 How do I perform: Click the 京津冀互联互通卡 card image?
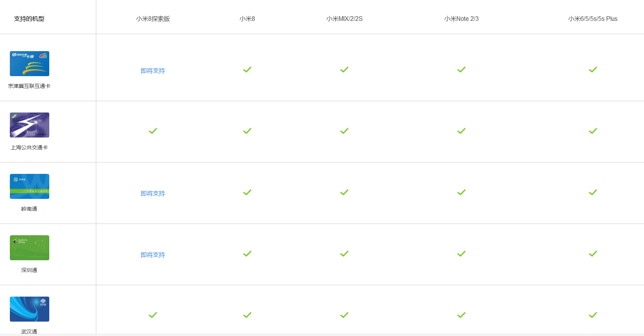30,64
